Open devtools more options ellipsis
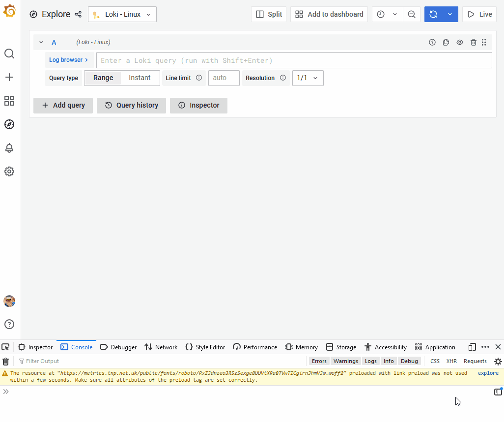This screenshot has width=504, height=422. click(485, 347)
